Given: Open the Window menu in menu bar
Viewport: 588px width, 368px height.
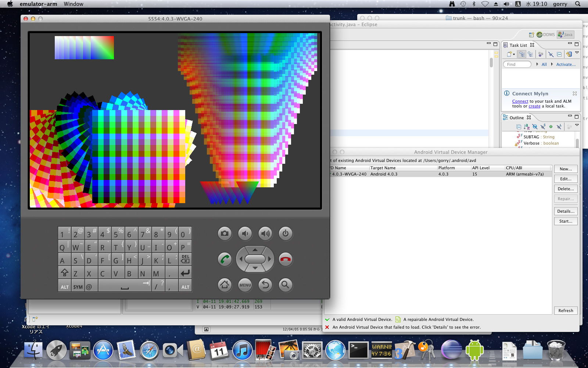Looking at the screenshot, I should [73, 4].
